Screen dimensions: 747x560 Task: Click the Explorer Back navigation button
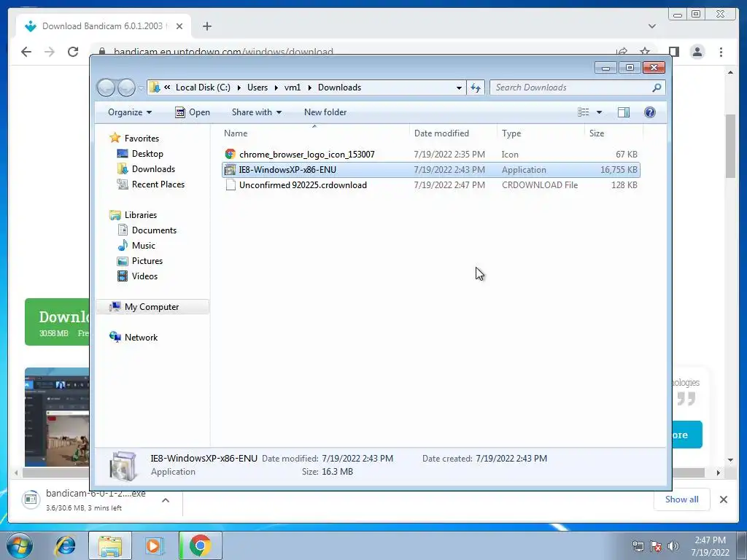pos(106,87)
